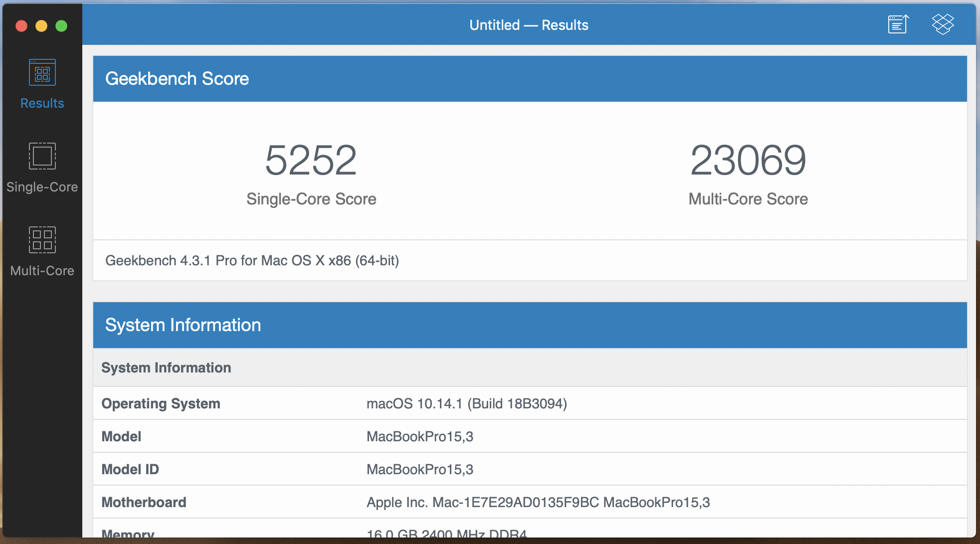
Task: Select the Operating System row
Action: pyautogui.click(x=161, y=403)
